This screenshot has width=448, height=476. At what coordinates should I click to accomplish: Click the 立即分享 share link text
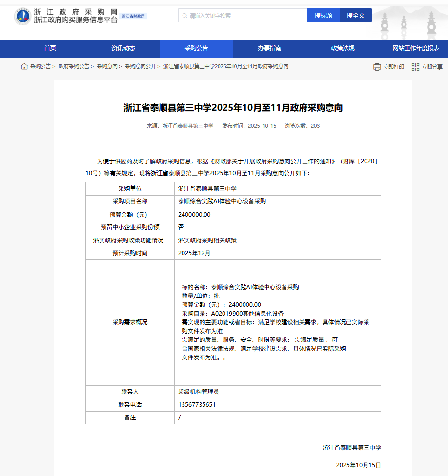(432, 67)
